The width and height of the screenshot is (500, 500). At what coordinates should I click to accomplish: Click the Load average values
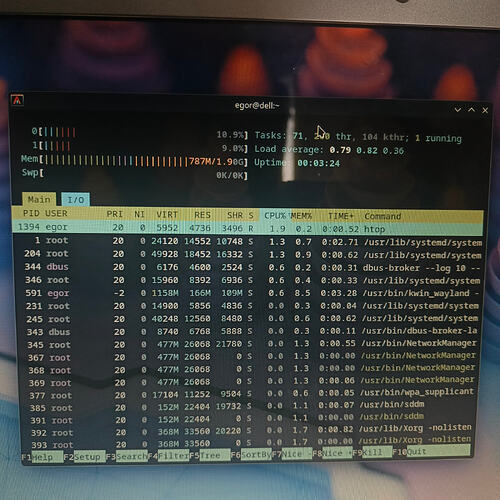[x=367, y=150]
